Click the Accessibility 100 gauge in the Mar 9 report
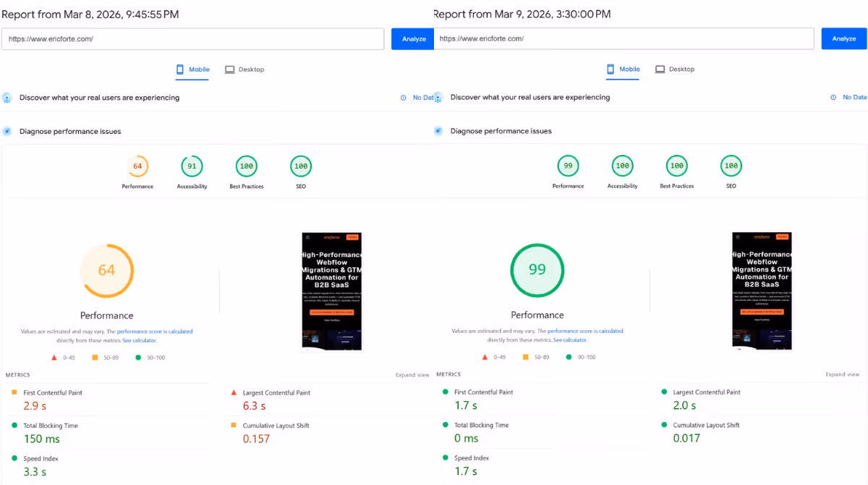The height and width of the screenshot is (485, 868). point(622,166)
